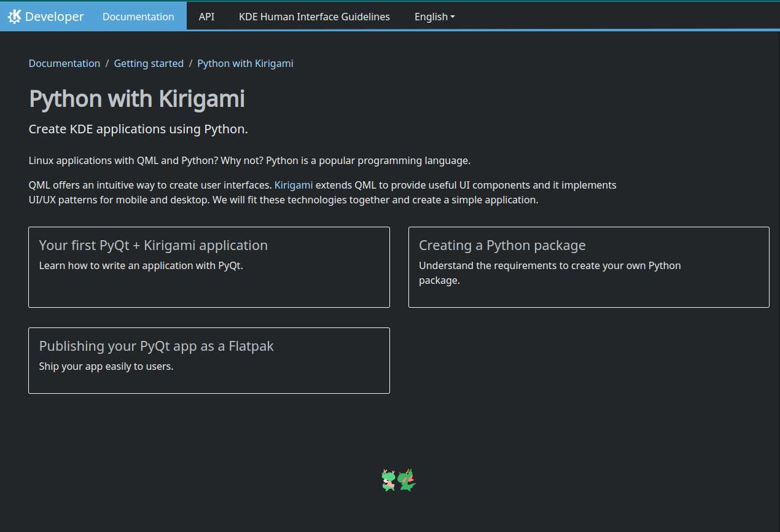The image size is (780, 532).
Task: Click 'Learn how to write an application' description
Action: pyautogui.click(x=141, y=265)
